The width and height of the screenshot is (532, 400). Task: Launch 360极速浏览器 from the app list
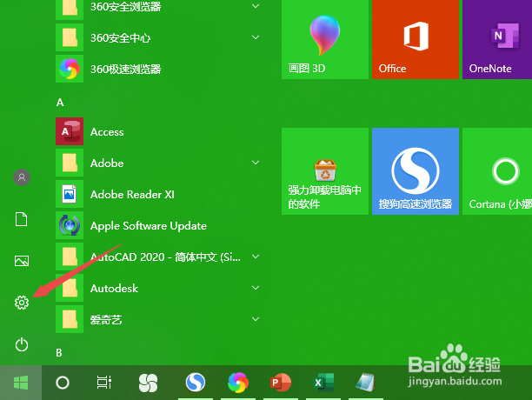pyautogui.click(x=159, y=70)
